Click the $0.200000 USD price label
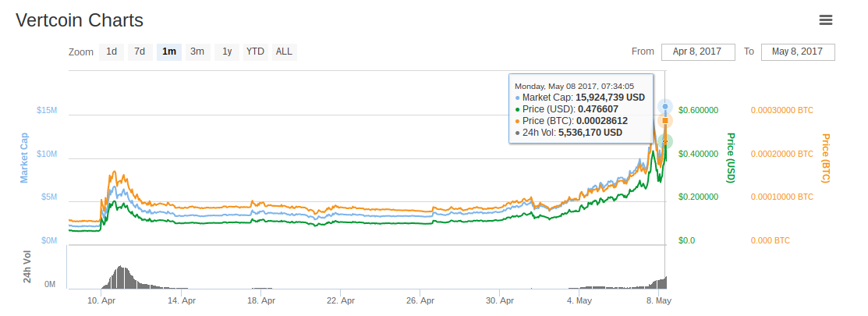Screen dimensions: 868x316 coord(698,197)
